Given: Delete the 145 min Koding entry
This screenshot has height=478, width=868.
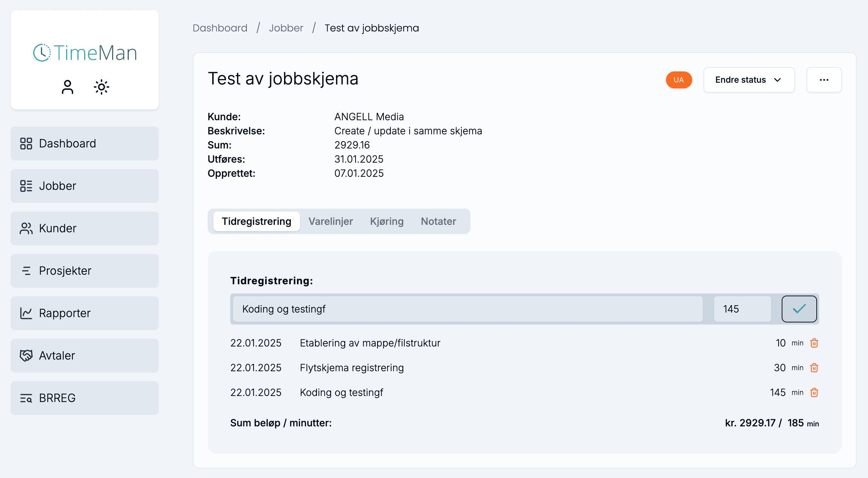Looking at the screenshot, I should click(814, 392).
